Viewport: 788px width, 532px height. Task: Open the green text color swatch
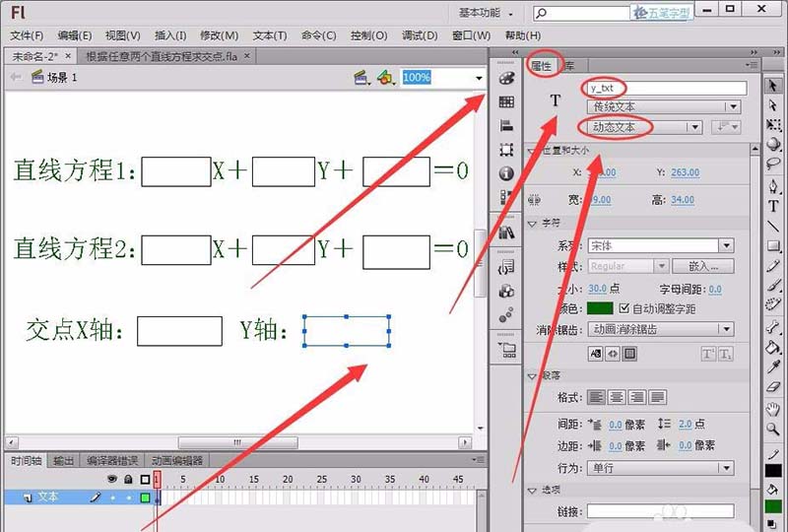600,308
